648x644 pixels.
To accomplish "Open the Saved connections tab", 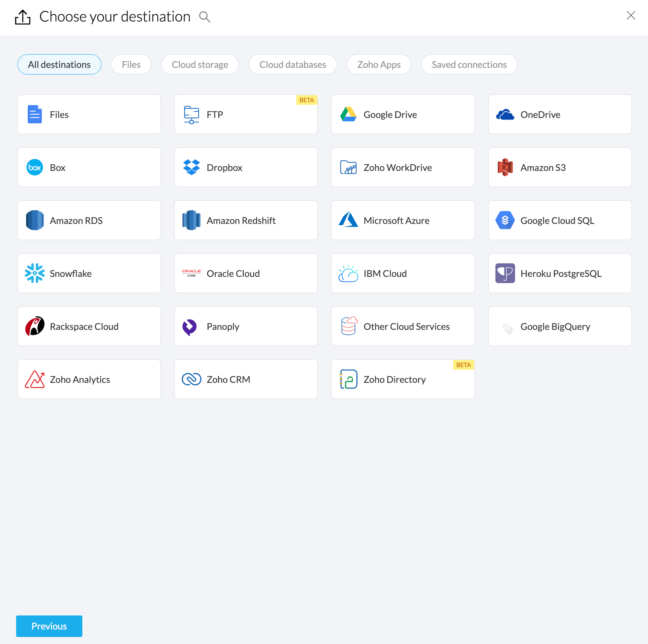I will (x=469, y=65).
